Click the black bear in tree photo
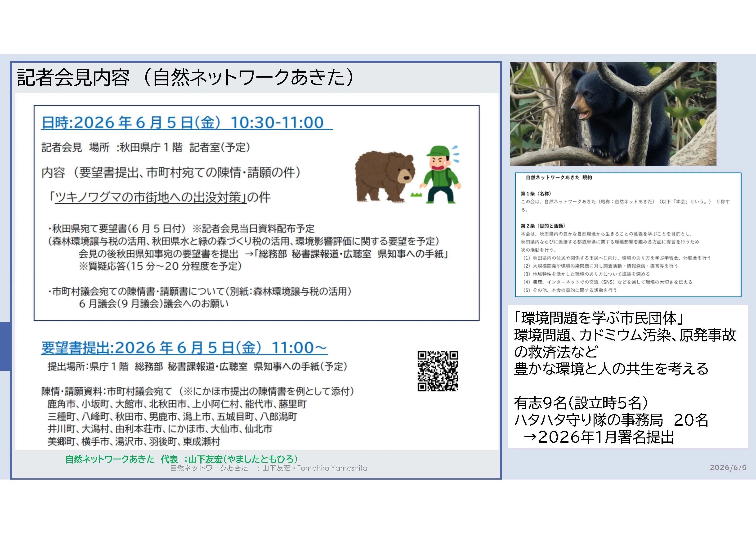Viewport: 756px width, 534px height. pyautogui.click(x=613, y=114)
